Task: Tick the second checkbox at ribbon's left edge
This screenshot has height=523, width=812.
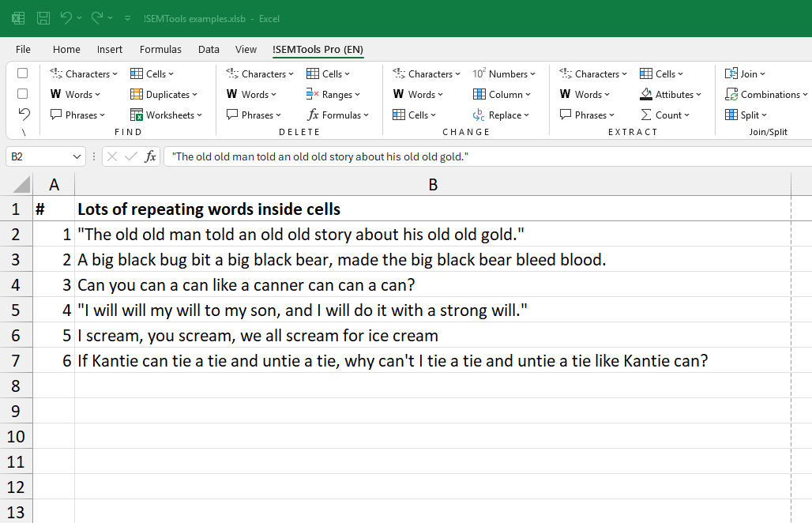Action: point(23,94)
